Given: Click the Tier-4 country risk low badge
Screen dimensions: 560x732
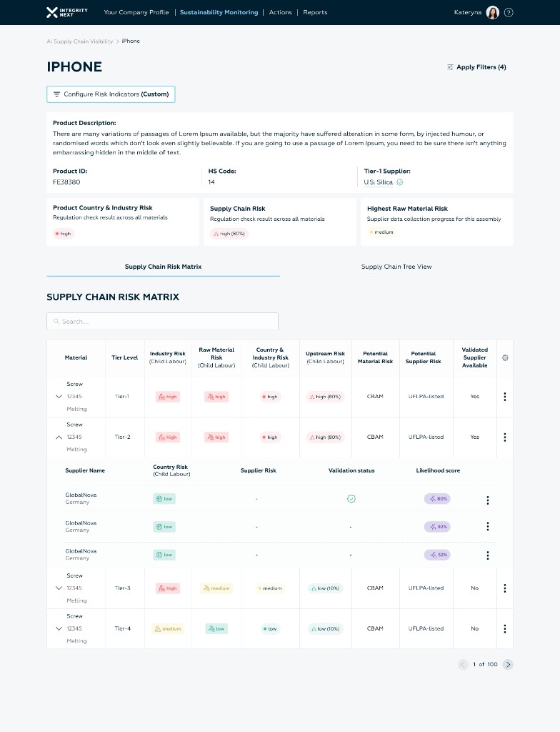Looking at the screenshot, I should [x=270, y=629].
